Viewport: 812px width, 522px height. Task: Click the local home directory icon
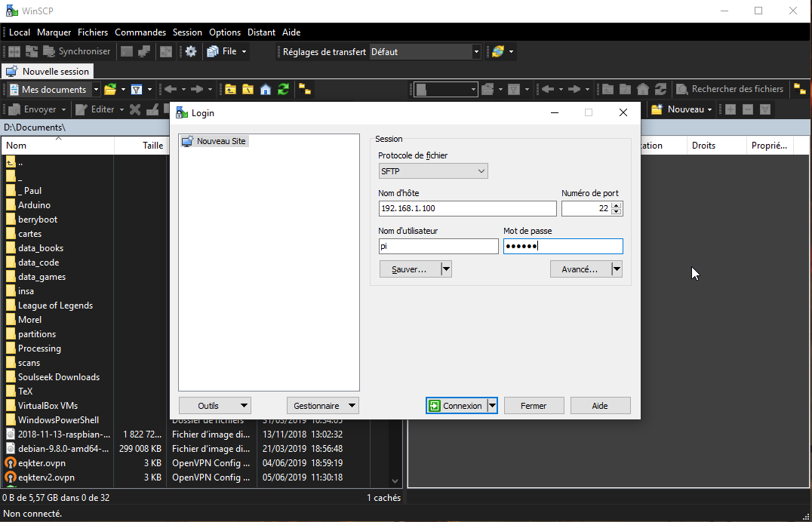[266, 89]
